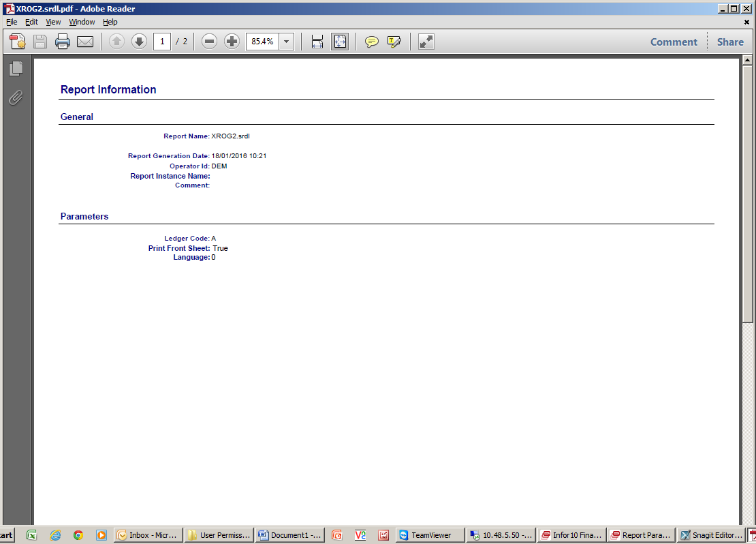
Task: Switch to Document1 Word taskbar button
Action: pyautogui.click(x=289, y=535)
